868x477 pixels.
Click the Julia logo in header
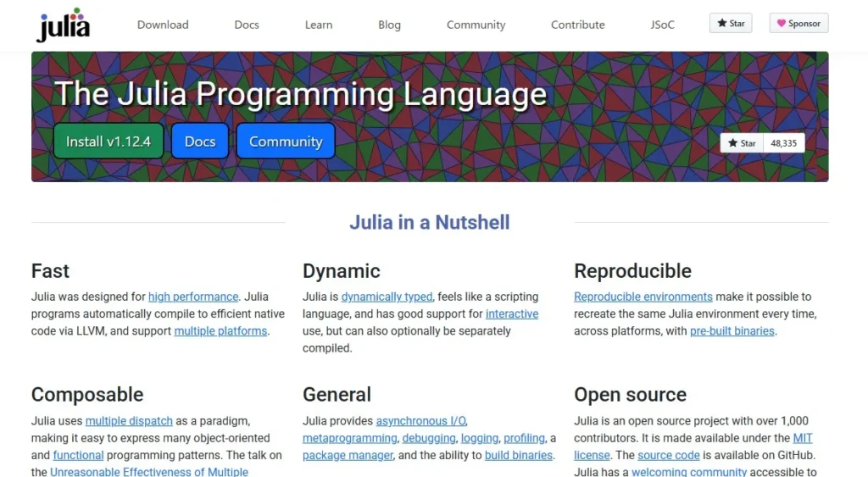click(63, 25)
